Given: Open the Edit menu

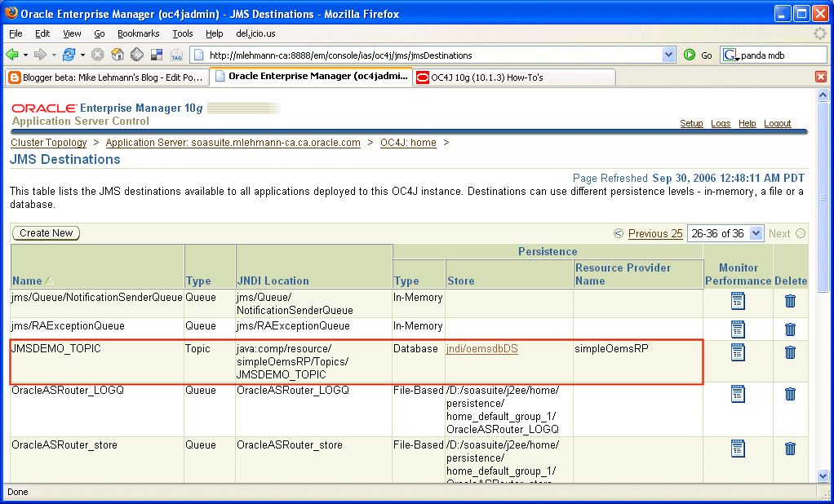Looking at the screenshot, I should tap(42, 33).
